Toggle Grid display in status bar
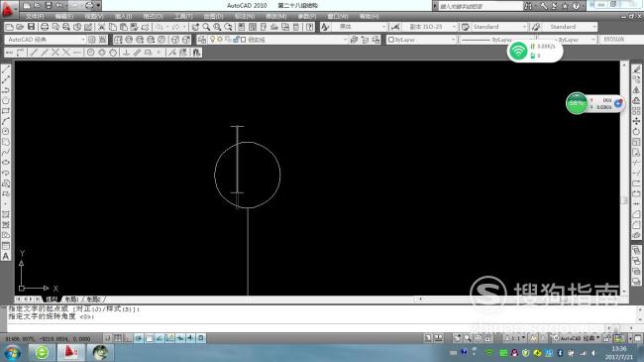644x362 pixels. (x=118, y=338)
